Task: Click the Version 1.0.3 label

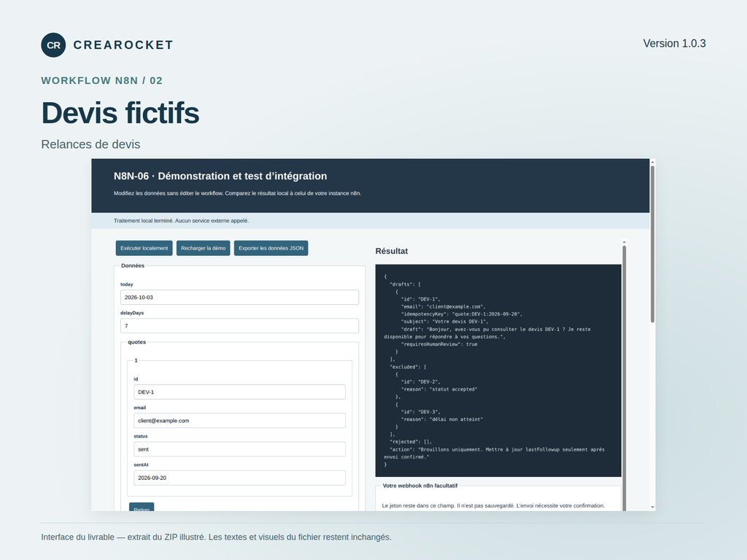Action: [x=674, y=43]
